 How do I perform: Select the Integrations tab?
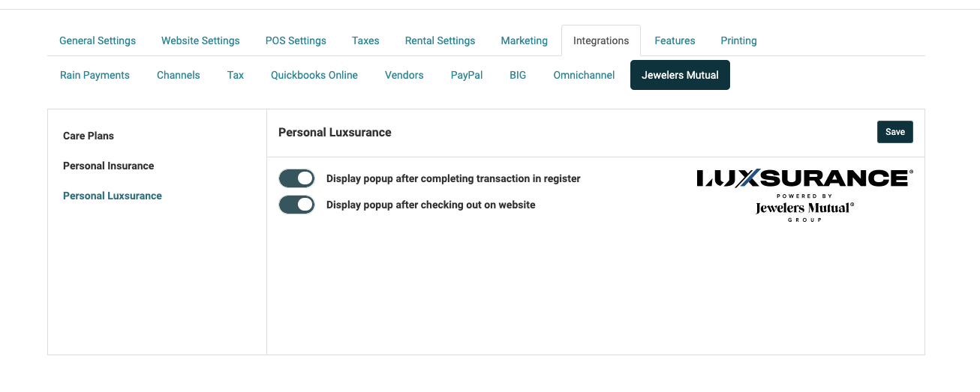point(601,40)
